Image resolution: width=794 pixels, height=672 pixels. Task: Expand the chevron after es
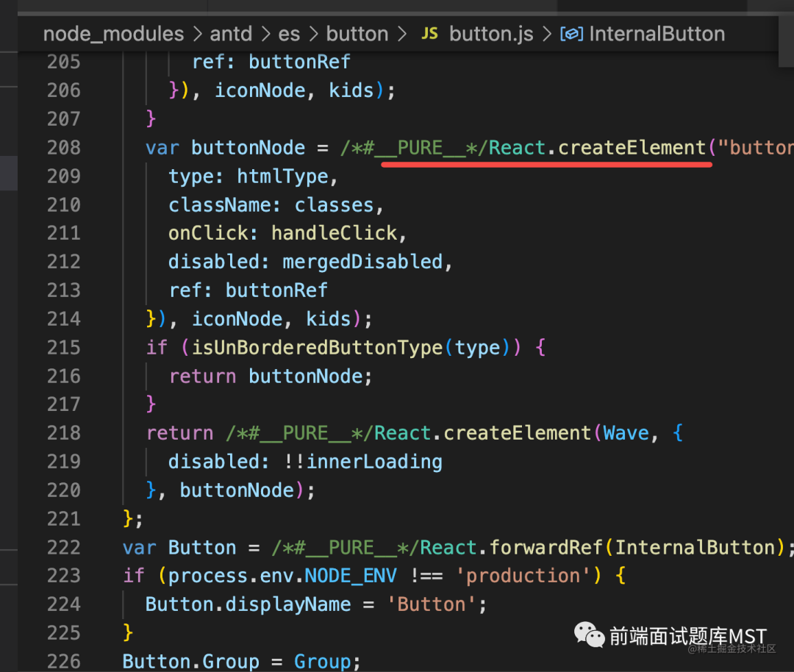tap(313, 34)
